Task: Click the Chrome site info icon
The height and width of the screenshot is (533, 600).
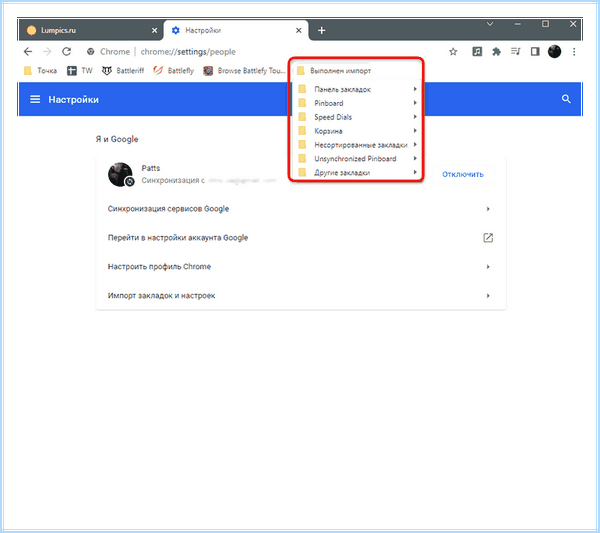Action: coord(91,52)
